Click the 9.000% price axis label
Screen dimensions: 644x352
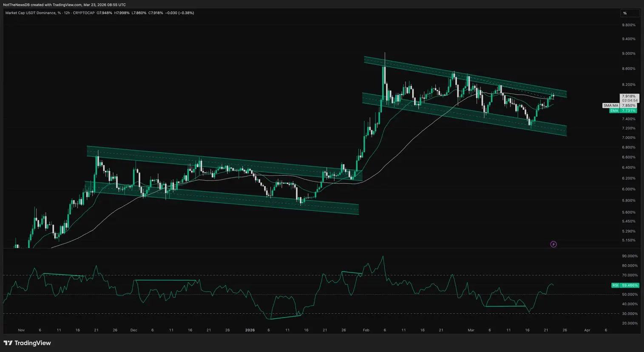pos(629,54)
